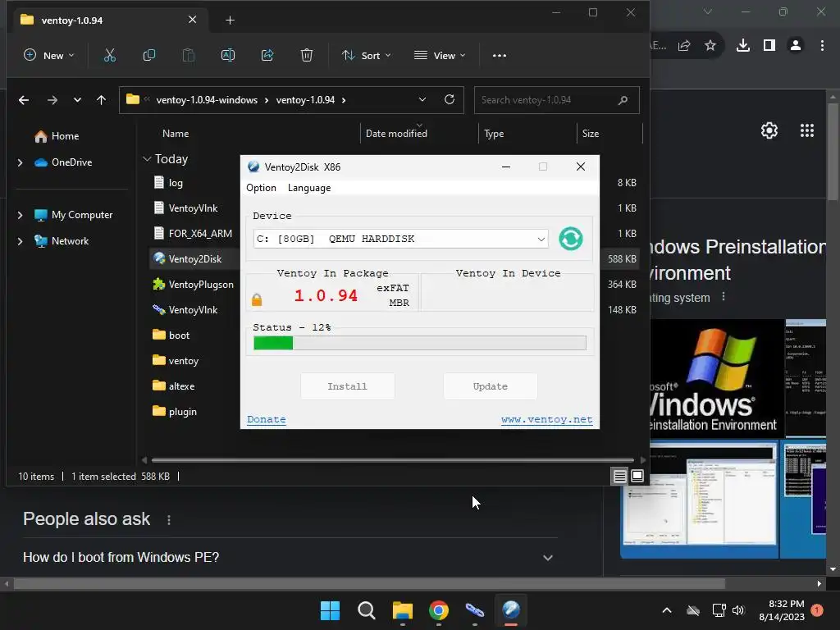
Task: Expand Network in navigation pane
Action: tap(20, 241)
